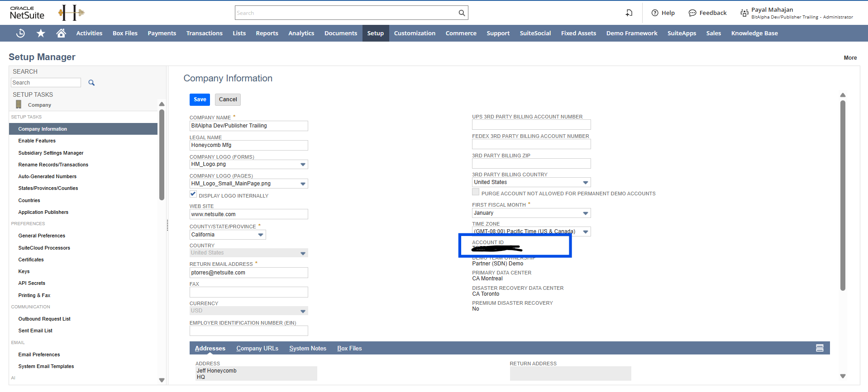Open Company Logo (Forms) dropdown
This screenshot has width=868, height=392.
click(303, 165)
